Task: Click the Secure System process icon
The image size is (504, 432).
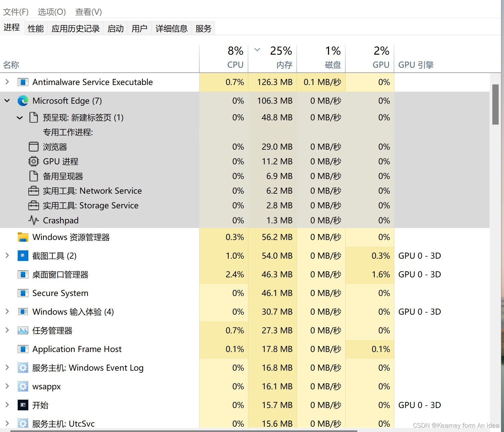Action: pyautogui.click(x=23, y=293)
